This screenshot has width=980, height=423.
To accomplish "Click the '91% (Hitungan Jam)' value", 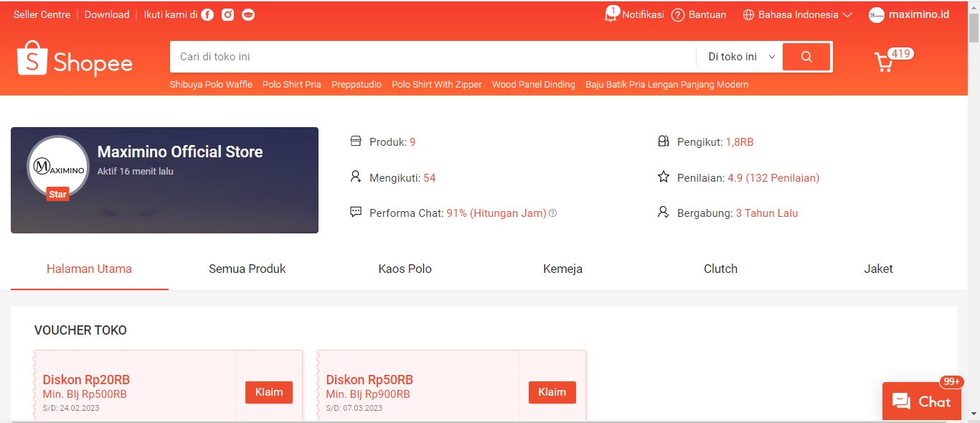I will pyautogui.click(x=496, y=213).
